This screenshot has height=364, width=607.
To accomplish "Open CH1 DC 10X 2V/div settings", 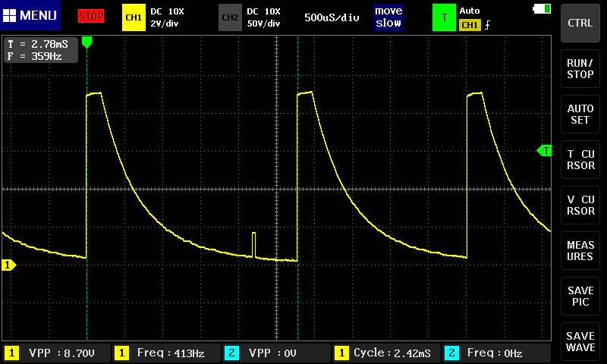I will pyautogui.click(x=167, y=17).
